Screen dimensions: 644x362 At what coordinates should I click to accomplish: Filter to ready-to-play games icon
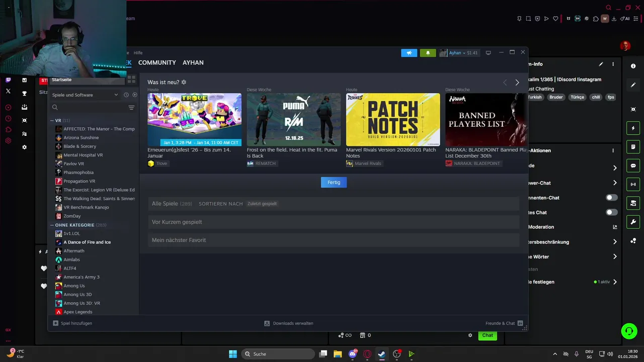point(134,95)
